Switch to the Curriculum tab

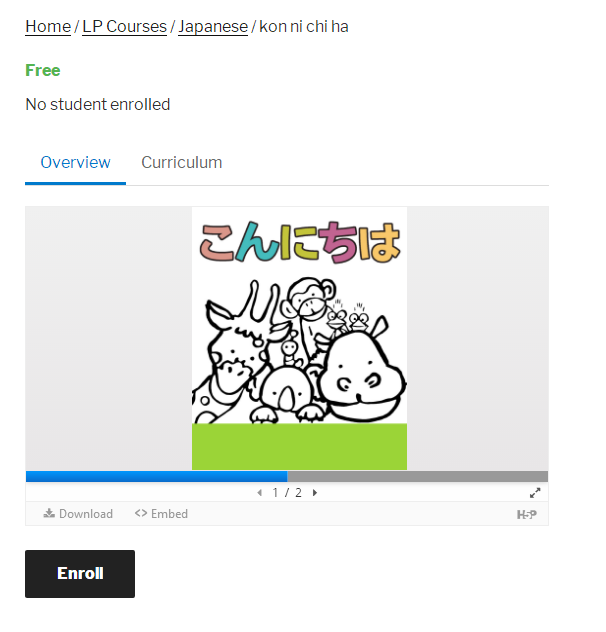tap(181, 162)
